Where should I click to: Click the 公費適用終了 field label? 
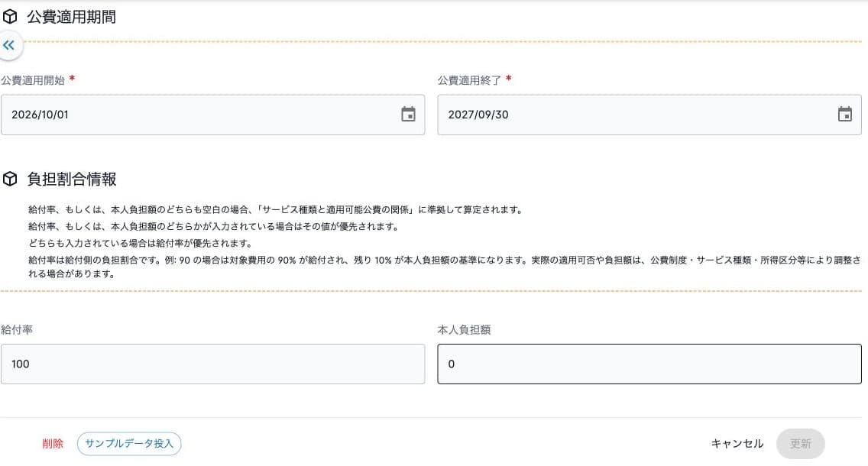(469, 80)
